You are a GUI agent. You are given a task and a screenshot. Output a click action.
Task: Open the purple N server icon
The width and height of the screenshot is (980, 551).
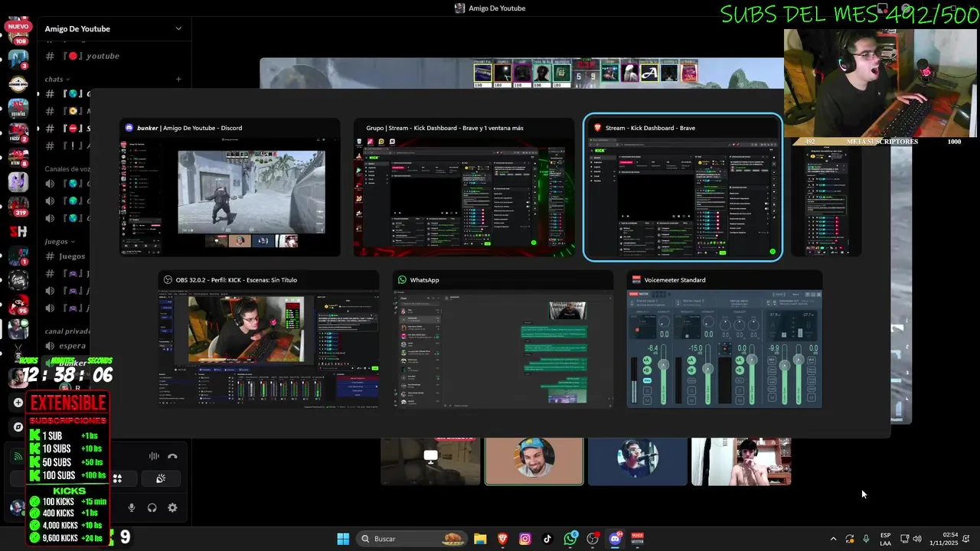18,181
